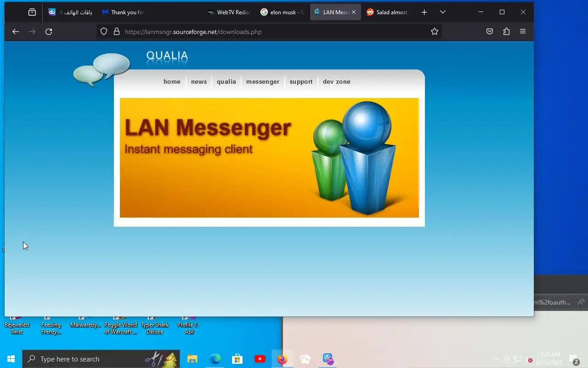Open Profile 1 - Asil desktop shortcut

[x=189, y=325]
